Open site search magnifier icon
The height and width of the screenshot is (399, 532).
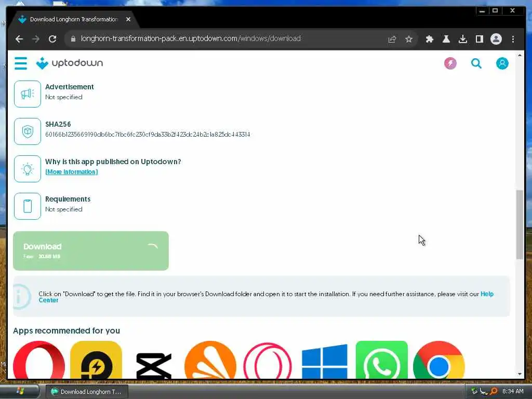476,63
